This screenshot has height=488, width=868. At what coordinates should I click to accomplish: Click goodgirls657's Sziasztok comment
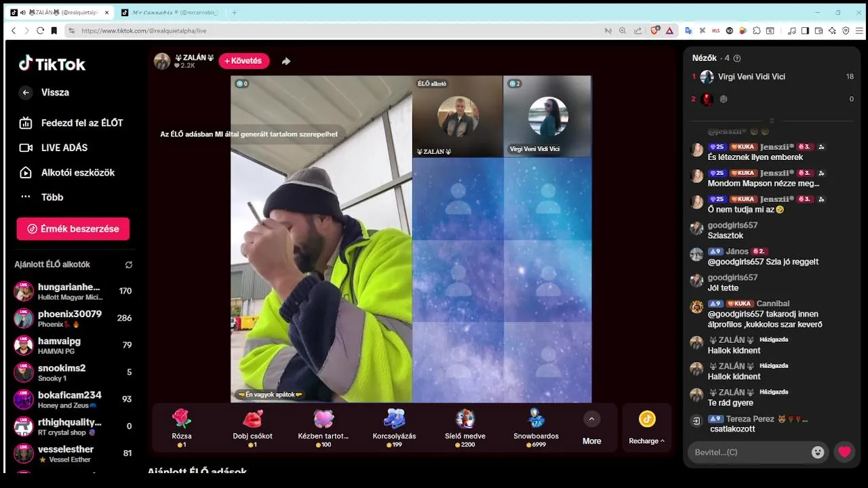tap(725, 236)
